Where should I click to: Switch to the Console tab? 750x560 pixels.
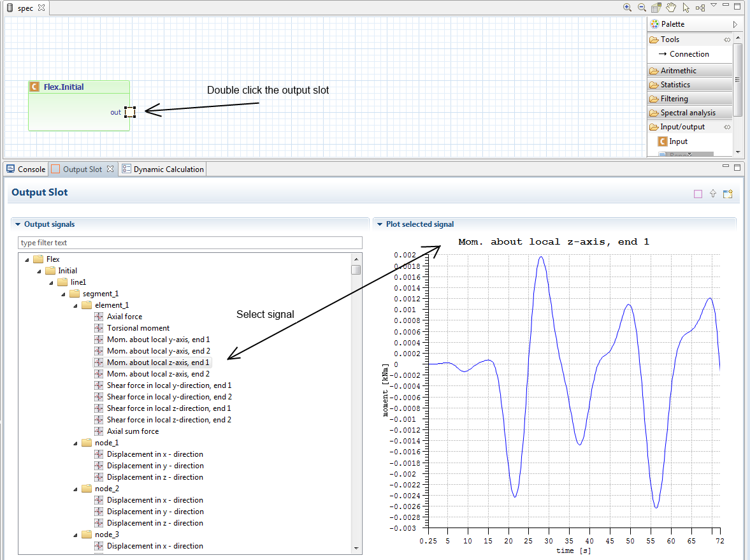(x=26, y=169)
